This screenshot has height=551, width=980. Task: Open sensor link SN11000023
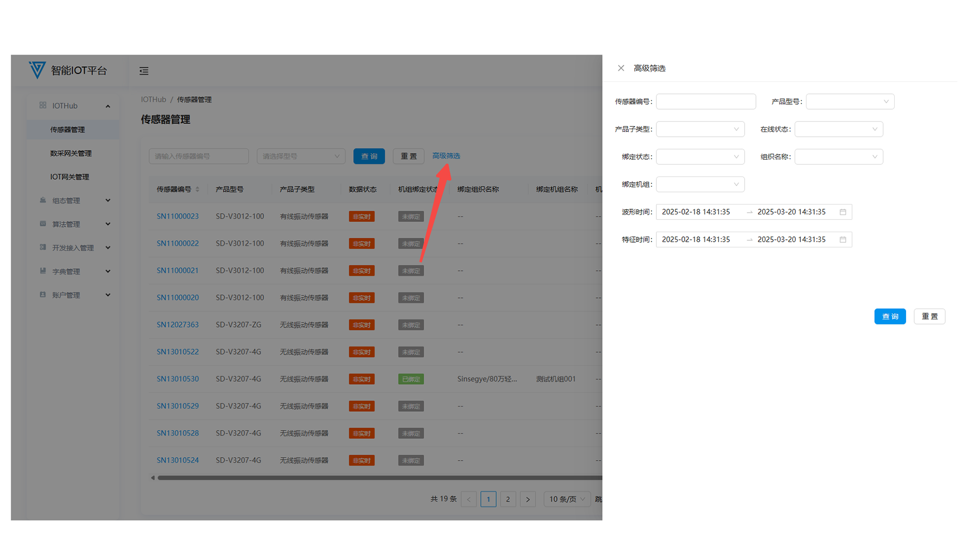pyautogui.click(x=178, y=216)
